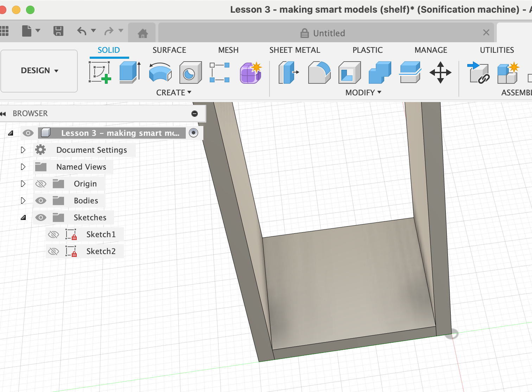
Task: Choose the Hole tool icon
Action: coord(190,72)
